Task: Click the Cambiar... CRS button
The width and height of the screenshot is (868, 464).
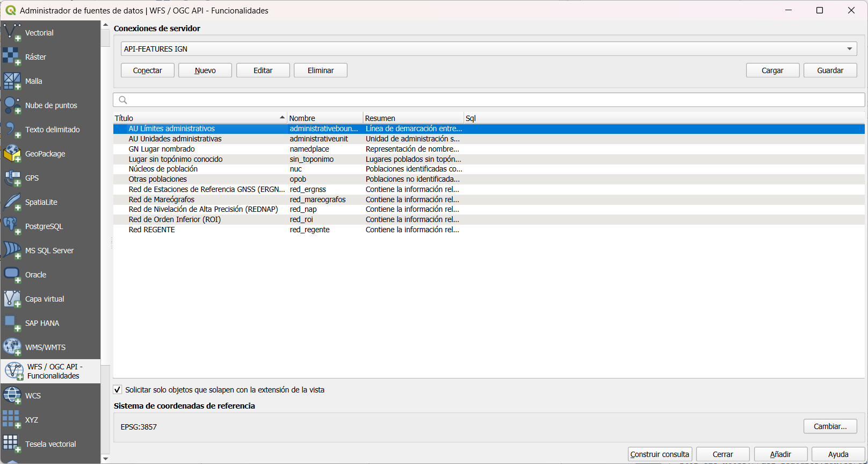Action: point(830,426)
